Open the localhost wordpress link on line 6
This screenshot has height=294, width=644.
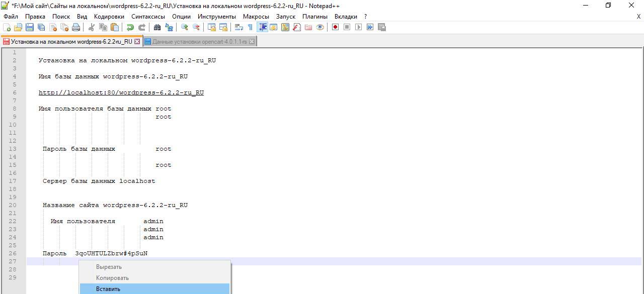tap(121, 92)
